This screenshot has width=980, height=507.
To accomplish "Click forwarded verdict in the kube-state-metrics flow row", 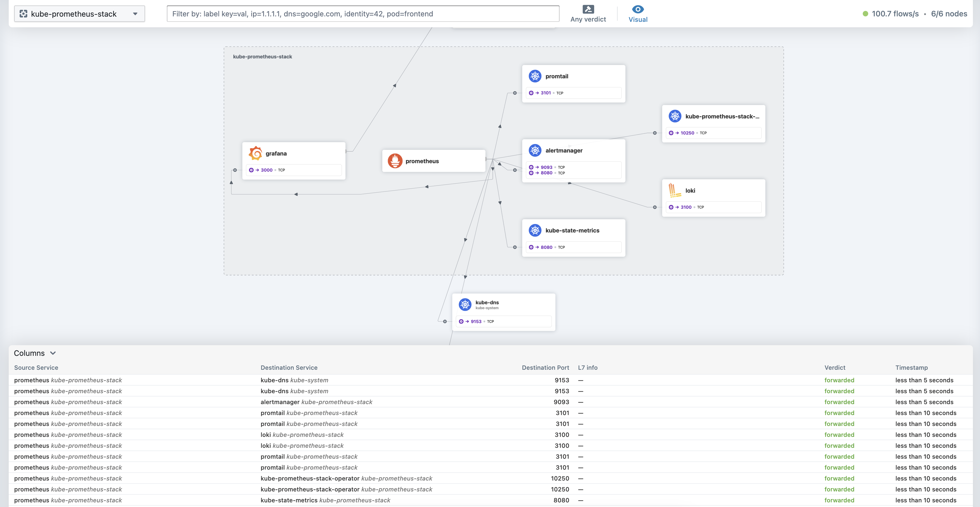I will tap(839, 500).
